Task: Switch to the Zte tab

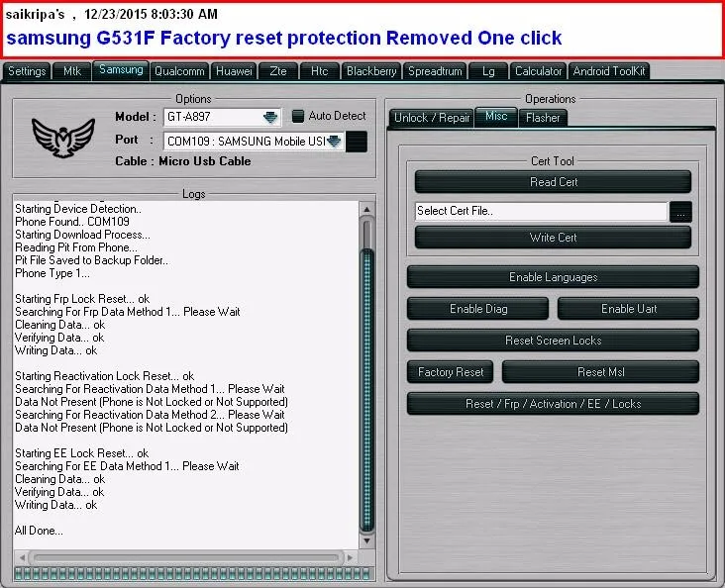Action: coord(278,71)
